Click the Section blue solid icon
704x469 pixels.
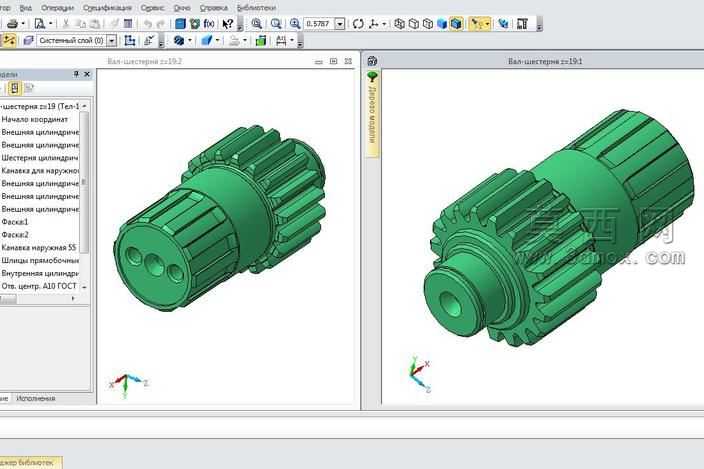point(207,41)
